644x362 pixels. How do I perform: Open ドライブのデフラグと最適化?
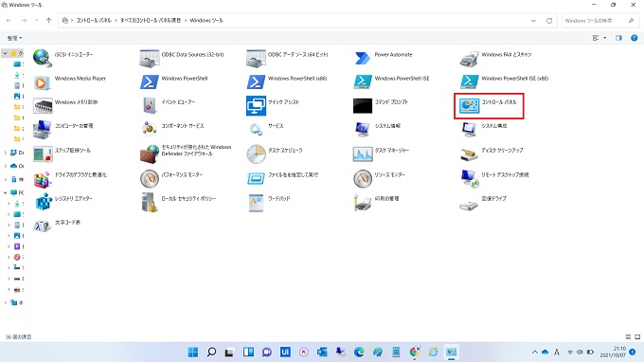pos(70,178)
